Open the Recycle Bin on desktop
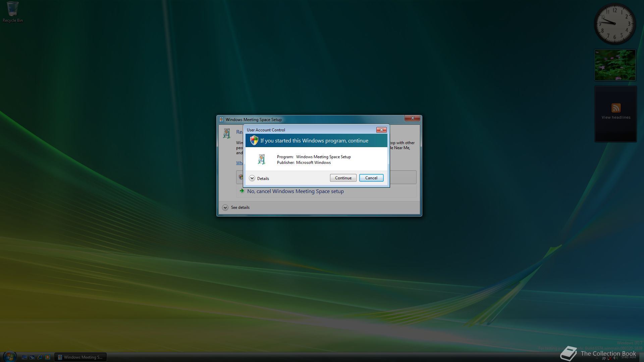 tap(13, 12)
